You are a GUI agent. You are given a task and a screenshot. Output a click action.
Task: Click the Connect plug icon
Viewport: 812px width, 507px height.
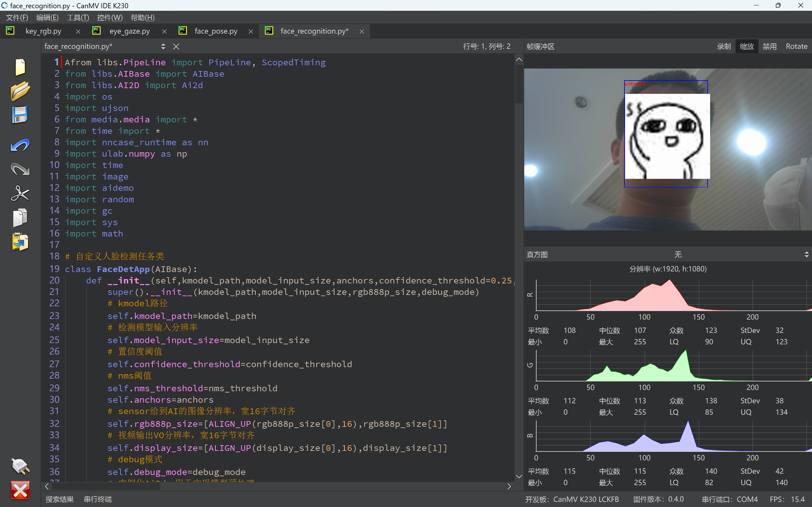coord(20,466)
